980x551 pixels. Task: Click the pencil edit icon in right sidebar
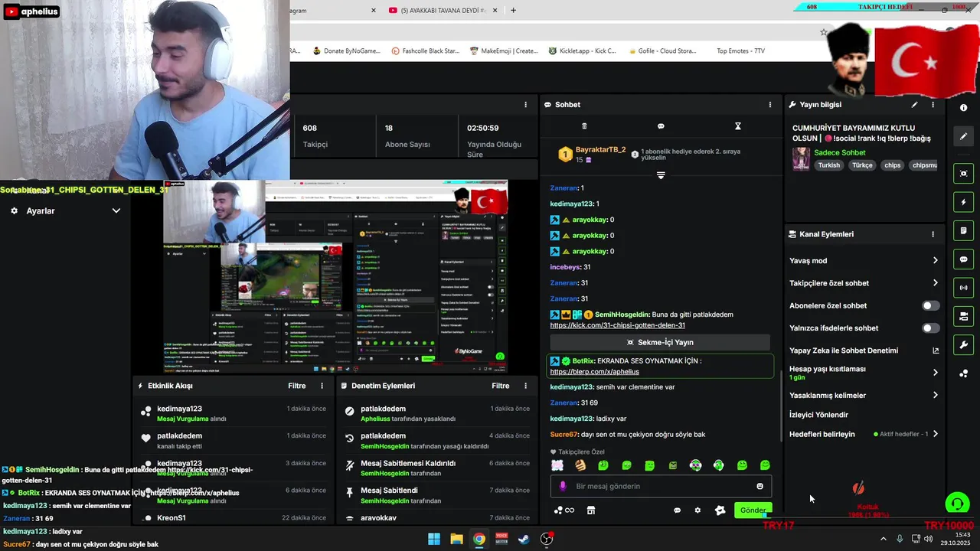click(963, 136)
